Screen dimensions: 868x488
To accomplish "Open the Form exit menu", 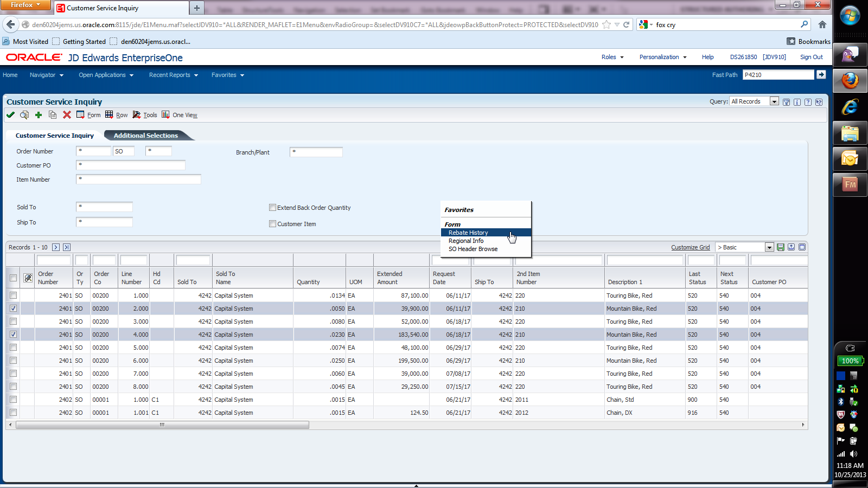I will coord(88,115).
